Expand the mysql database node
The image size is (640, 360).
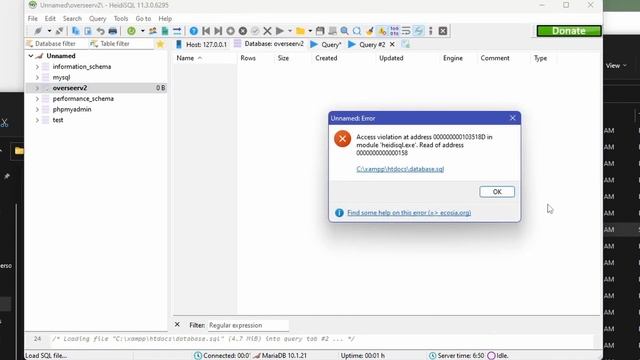click(x=37, y=77)
